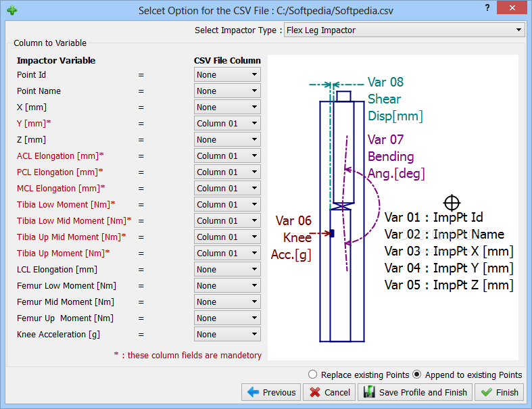Open the PCL Elongation column dropdown
532x409 pixels.
coord(227,172)
